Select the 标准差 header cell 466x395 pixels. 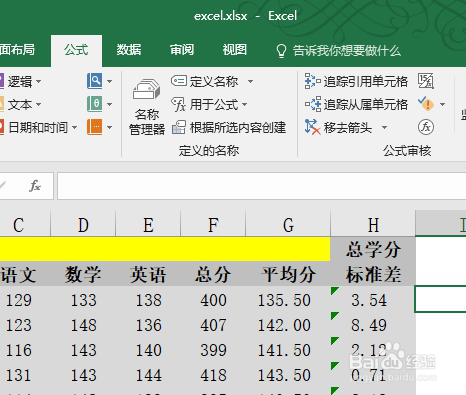click(x=373, y=274)
